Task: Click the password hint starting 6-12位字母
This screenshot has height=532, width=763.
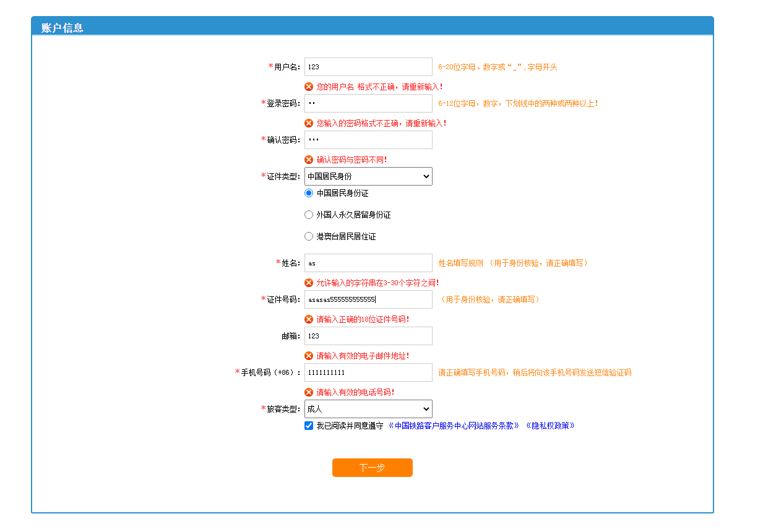Action: tap(519, 103)
